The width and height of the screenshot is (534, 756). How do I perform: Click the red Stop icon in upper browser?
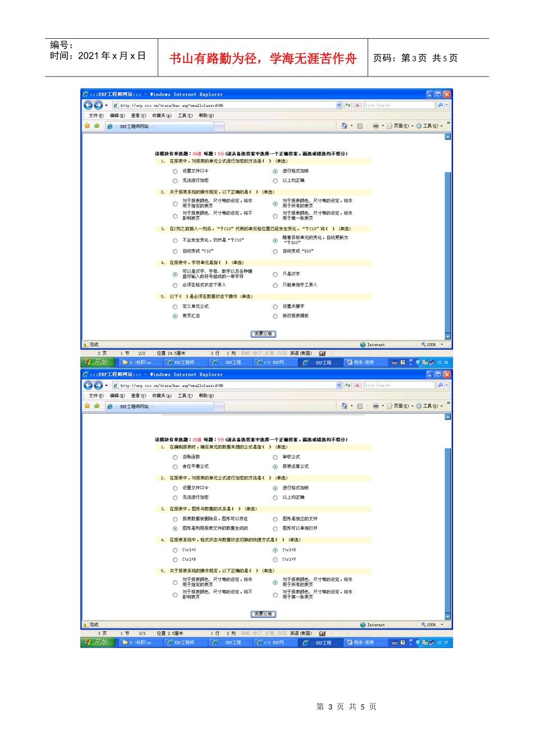(x=357, y=105)
